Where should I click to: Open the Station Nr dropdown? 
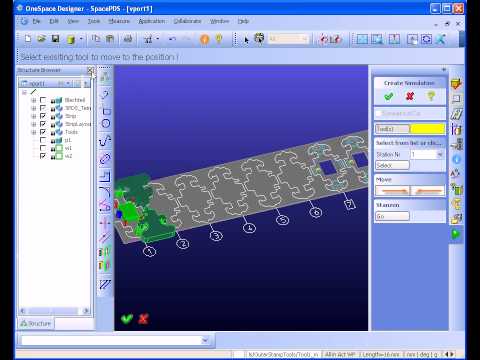click(x=440, y=154)
